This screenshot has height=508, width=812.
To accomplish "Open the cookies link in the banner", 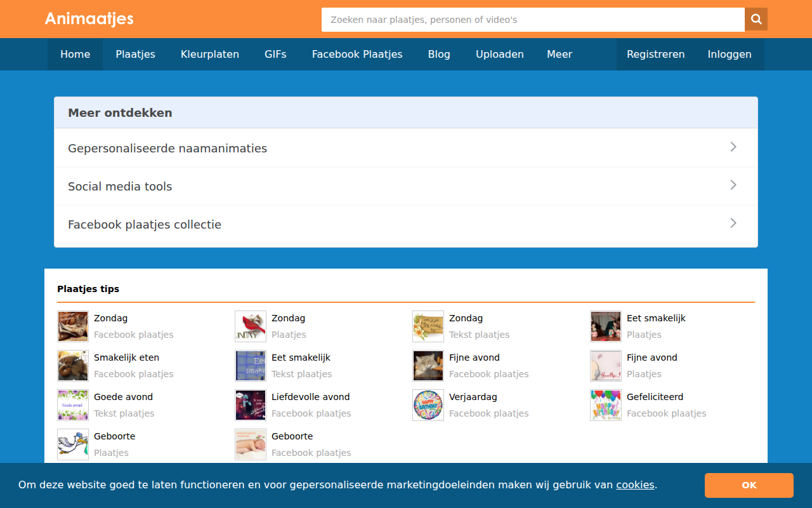I will (635, 485).
